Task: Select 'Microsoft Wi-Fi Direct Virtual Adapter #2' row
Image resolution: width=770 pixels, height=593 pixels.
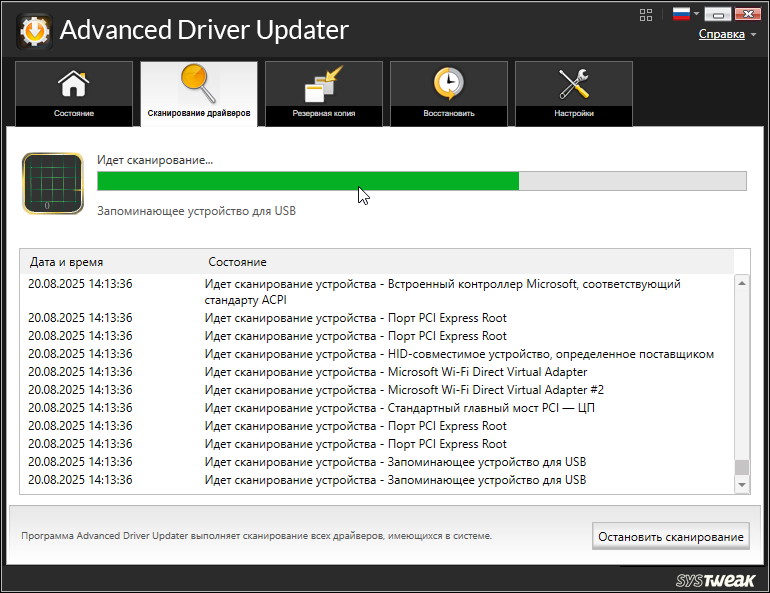Action: pyautogui.click(x=377, y=390)
